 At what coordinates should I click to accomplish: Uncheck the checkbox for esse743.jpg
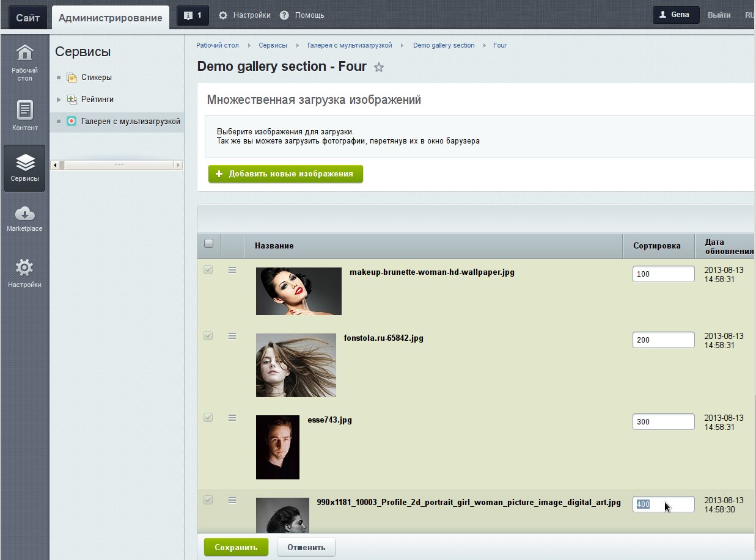click(x=208, y=417)
